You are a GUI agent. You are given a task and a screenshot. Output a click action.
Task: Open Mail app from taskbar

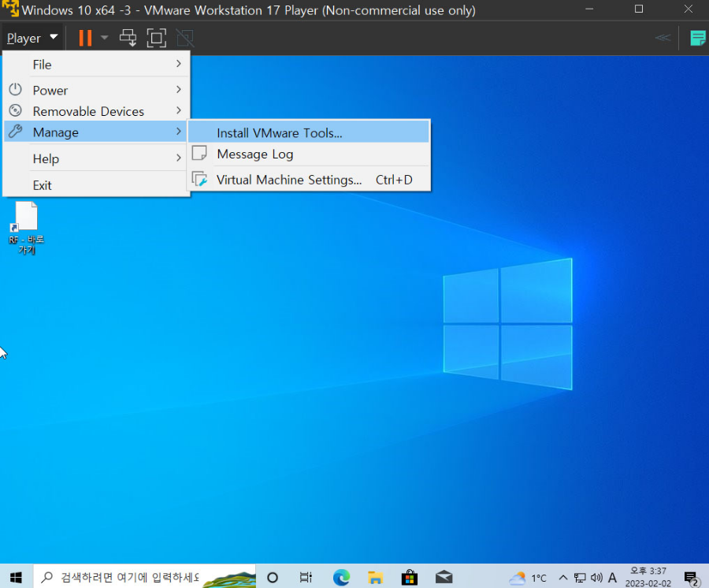click(444, 577)
